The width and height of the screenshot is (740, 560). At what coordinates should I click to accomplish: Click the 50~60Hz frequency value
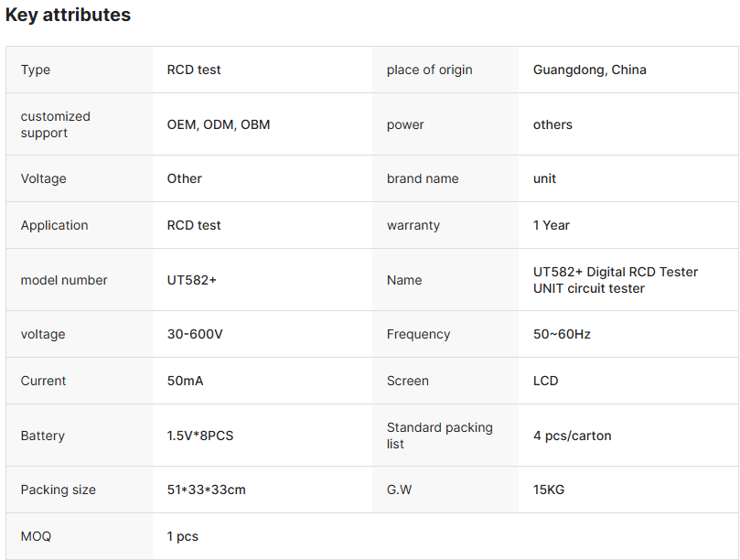pos(562,334)
